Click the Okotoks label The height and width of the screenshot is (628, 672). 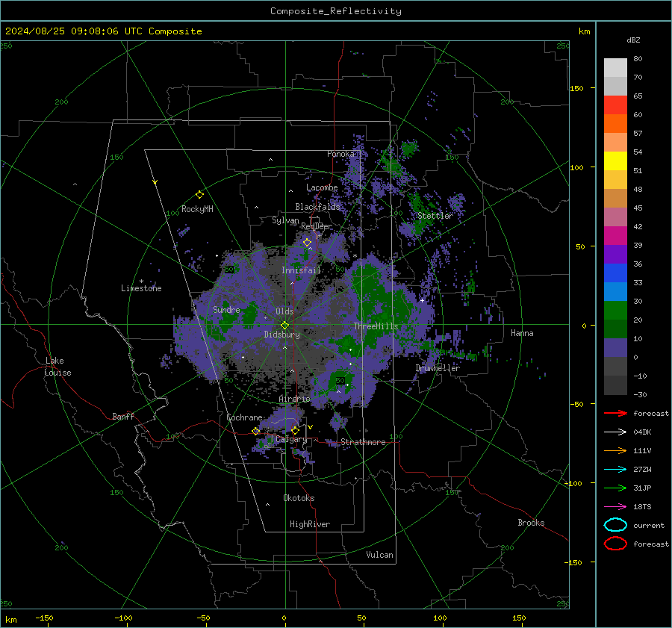coord(299,498)
